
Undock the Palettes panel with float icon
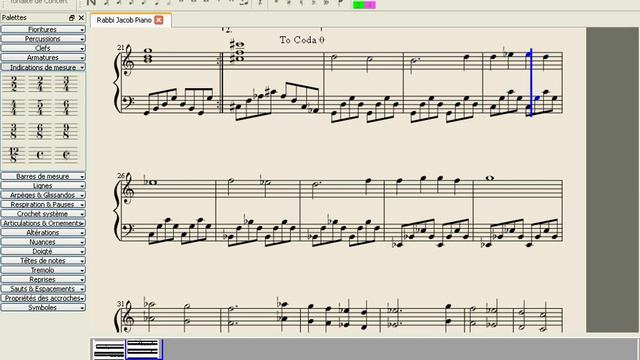coord(72,18)
